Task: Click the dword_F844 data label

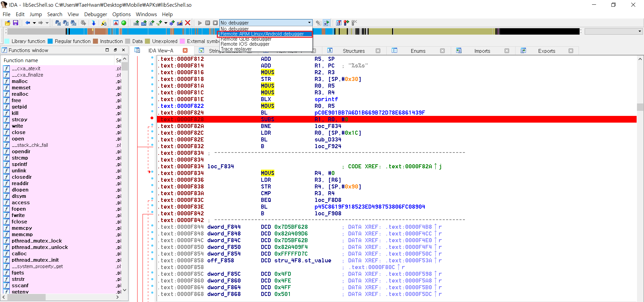Action: (x=224, y=227)
